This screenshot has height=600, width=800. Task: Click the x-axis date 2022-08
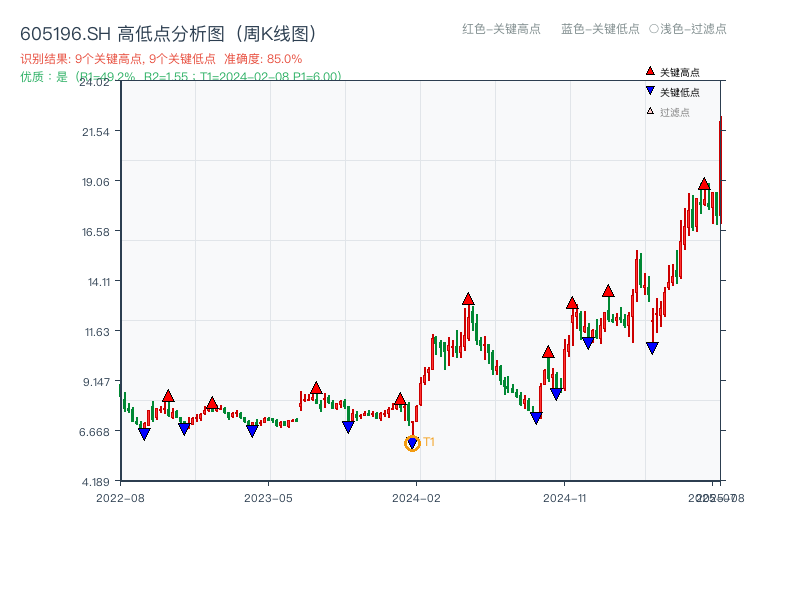coord(120,498)
